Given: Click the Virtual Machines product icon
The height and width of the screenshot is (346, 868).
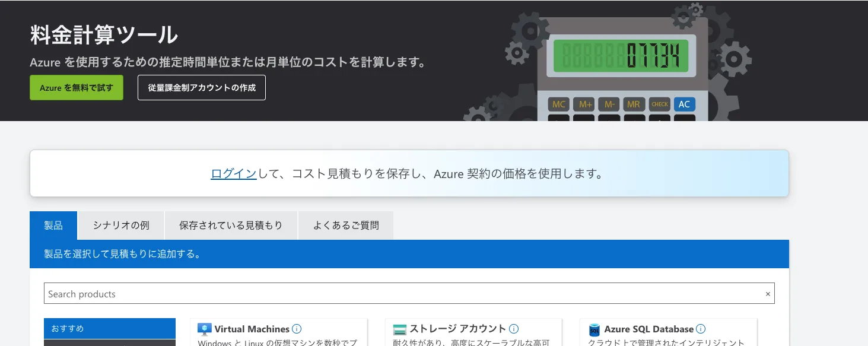Looking at the screenshot, I should tap(205, 329).
